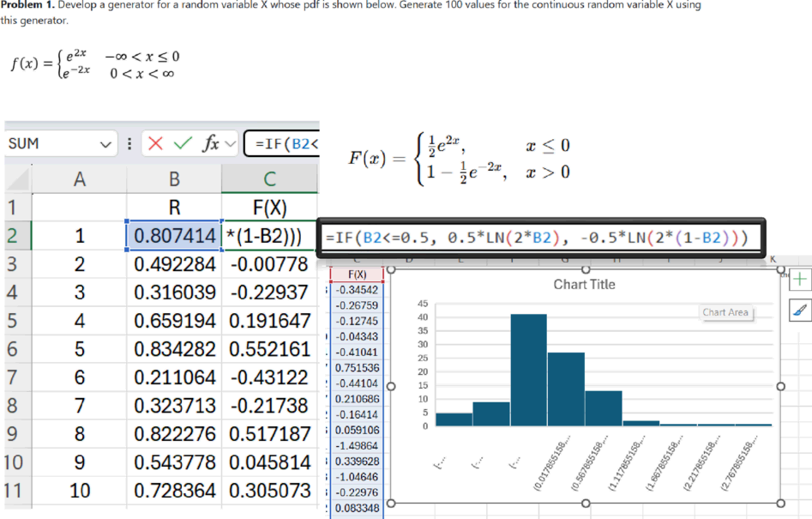
Task: Select cell with value 0.323713
Action: point(174,406)
